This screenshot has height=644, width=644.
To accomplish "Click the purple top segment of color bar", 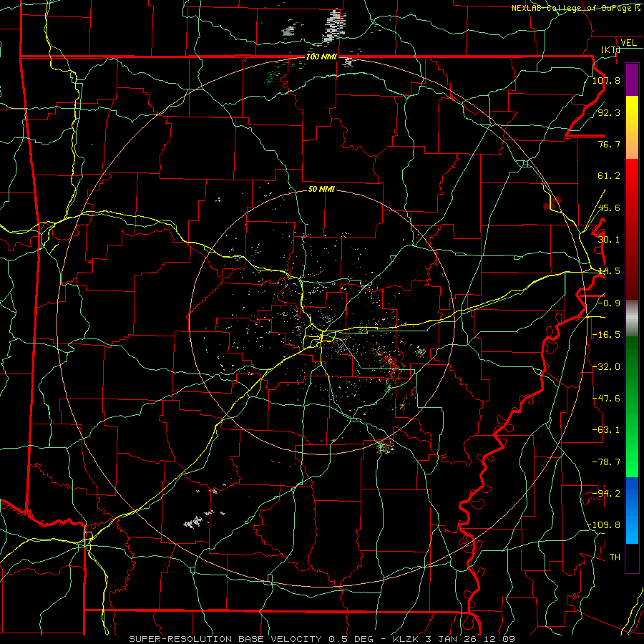I will tap(632, 79).
